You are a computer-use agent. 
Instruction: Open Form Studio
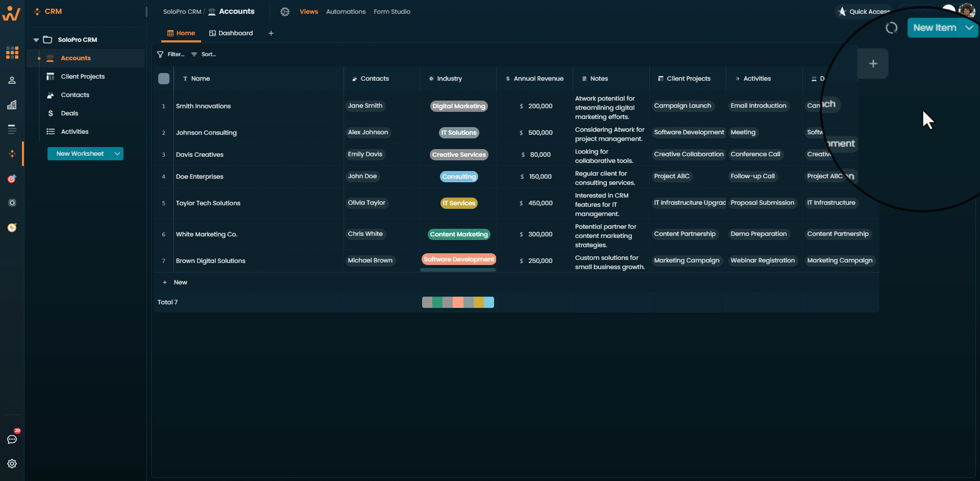coord(392,12)
